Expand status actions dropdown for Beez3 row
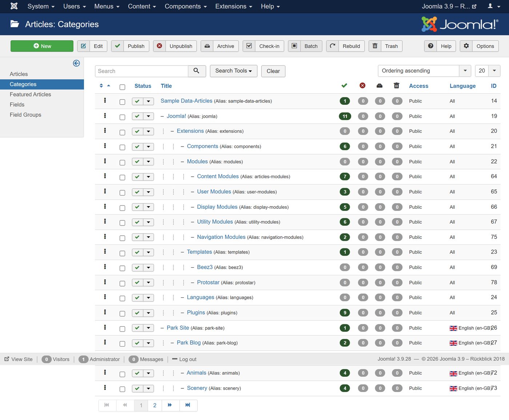 (x=148, y=268)
